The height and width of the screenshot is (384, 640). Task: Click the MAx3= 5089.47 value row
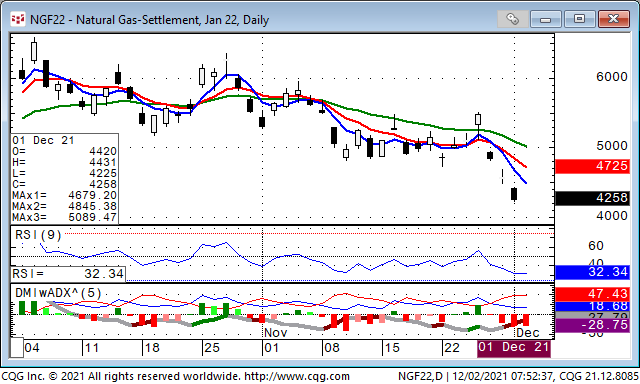[64, 218]
